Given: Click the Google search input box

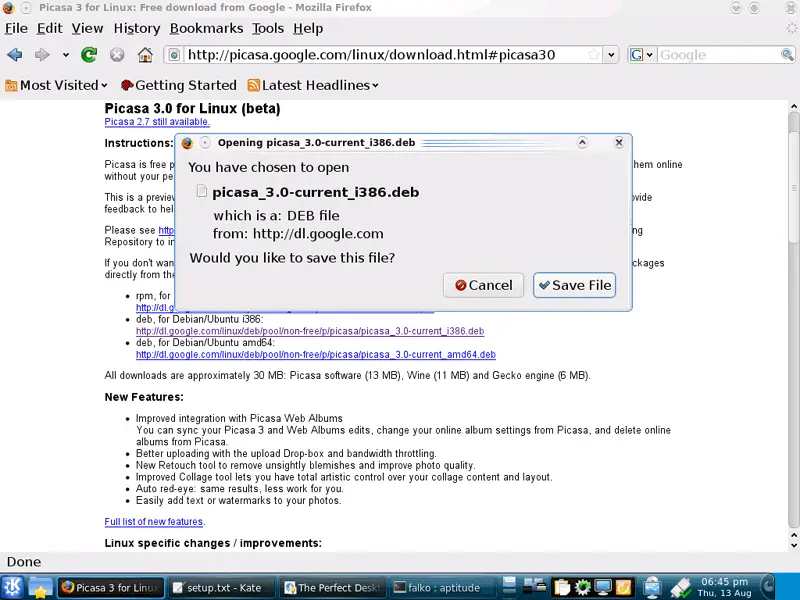Looking at the screenshot, I should [718, 55].
